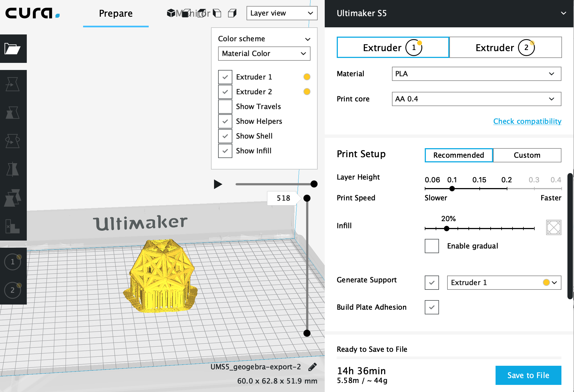
Task: Click the Save to File button
Action: pyautogui.click(x=528, y=375)
